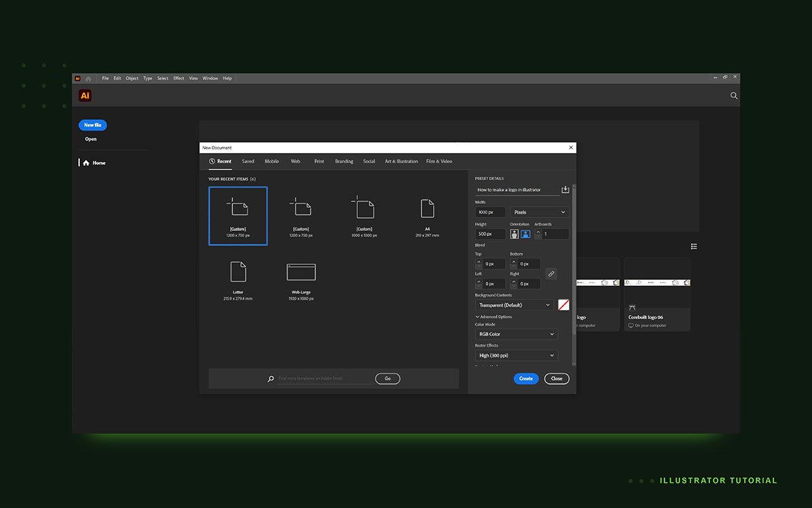Select the Web-Large preset icon
812x508 pixels.
[301, 272]
